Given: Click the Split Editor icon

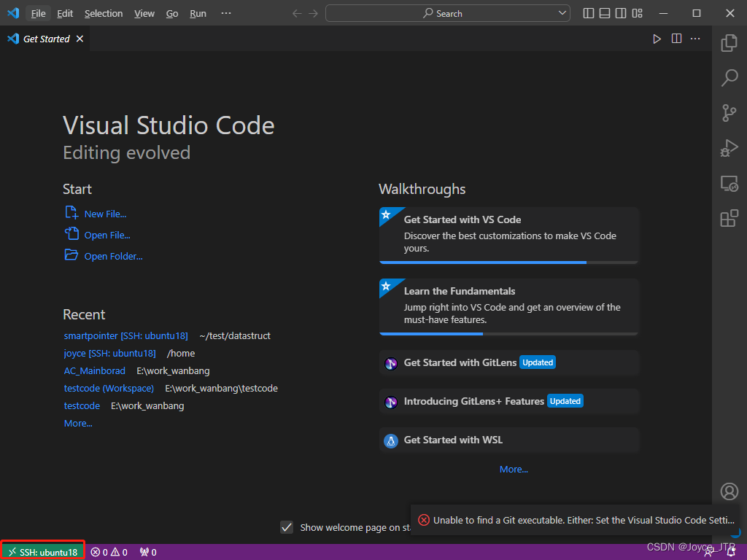Looking at the screenshot, I should pos(676,39).
